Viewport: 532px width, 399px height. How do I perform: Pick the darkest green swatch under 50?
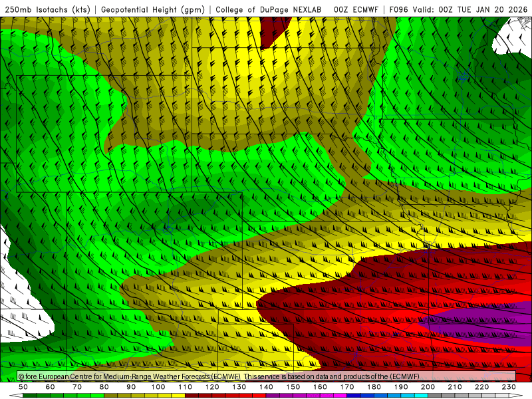tap(29, 396)
